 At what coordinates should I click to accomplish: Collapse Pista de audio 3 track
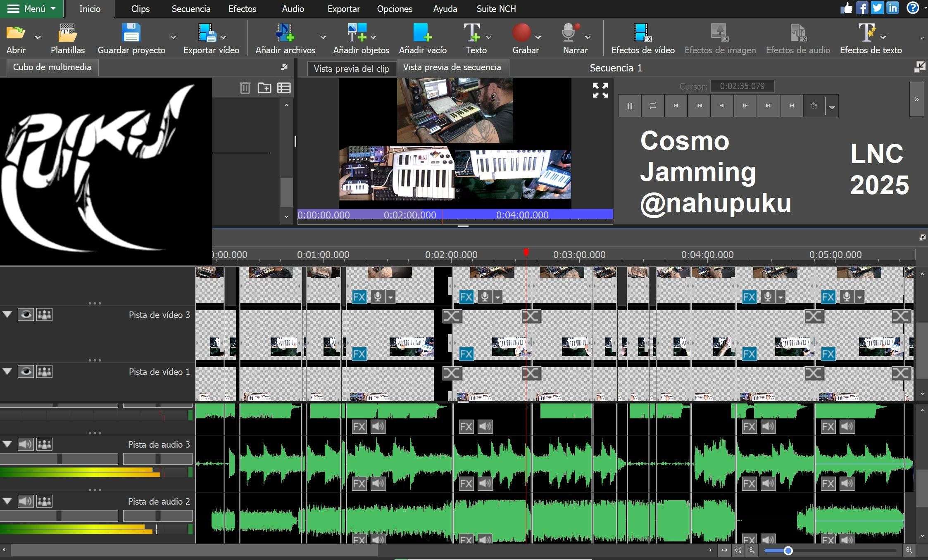[7, 444]
